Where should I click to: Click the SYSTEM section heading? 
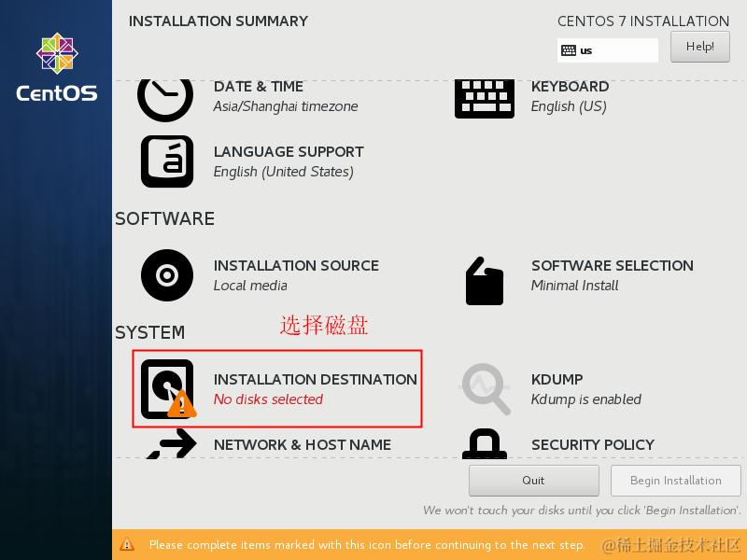pyautogui.click(x=150, y=333)
